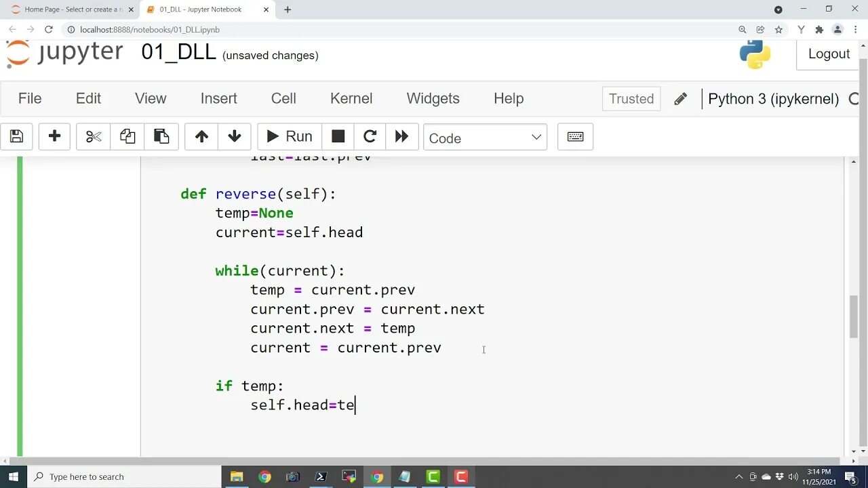Click the pencil edit-mode indicator icon
Image resolution: width=868 pixels, height=488 pixels.
680,99
